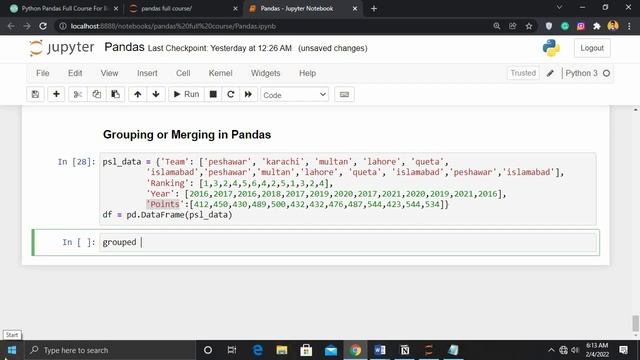Click the Jupyter logo
Screen dimensions: 640x360
tap(62, 48)
